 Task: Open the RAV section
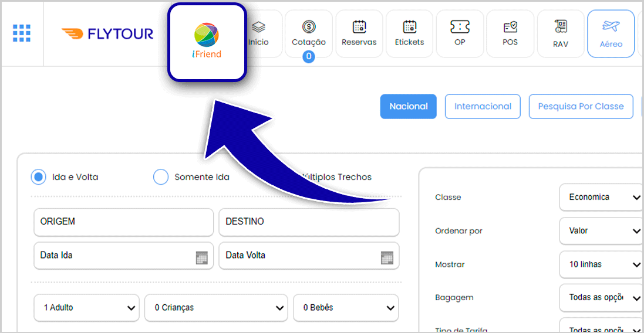pos(561,33)
